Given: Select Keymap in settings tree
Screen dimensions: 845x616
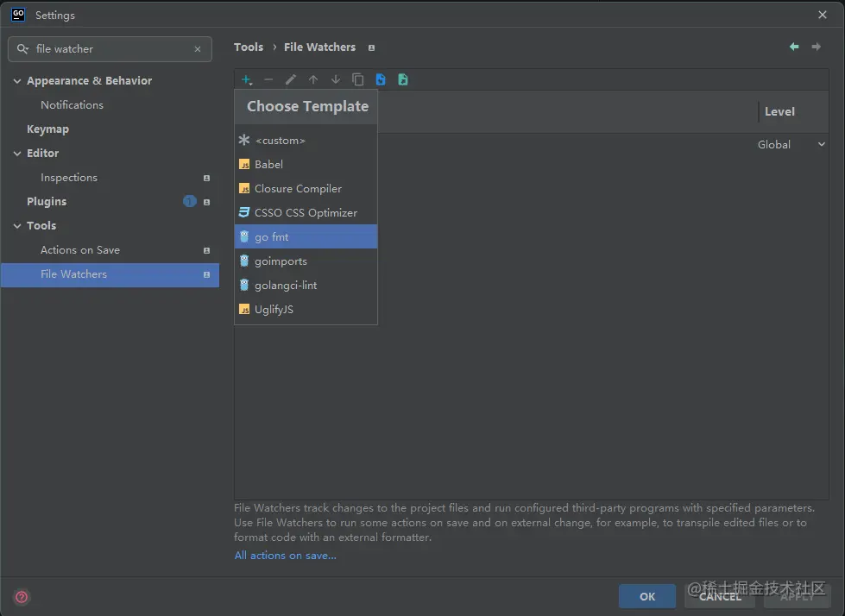Looking at the screenshot, I should point(48,129).
